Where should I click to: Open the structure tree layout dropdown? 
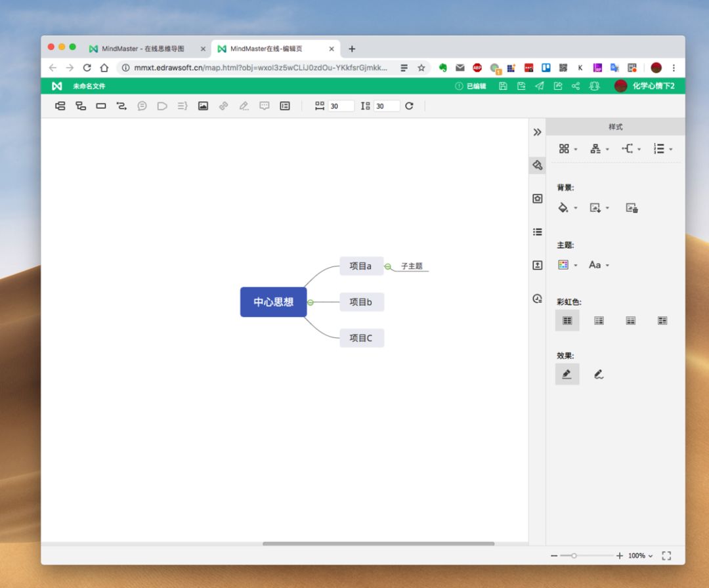(x=599, y=149)
